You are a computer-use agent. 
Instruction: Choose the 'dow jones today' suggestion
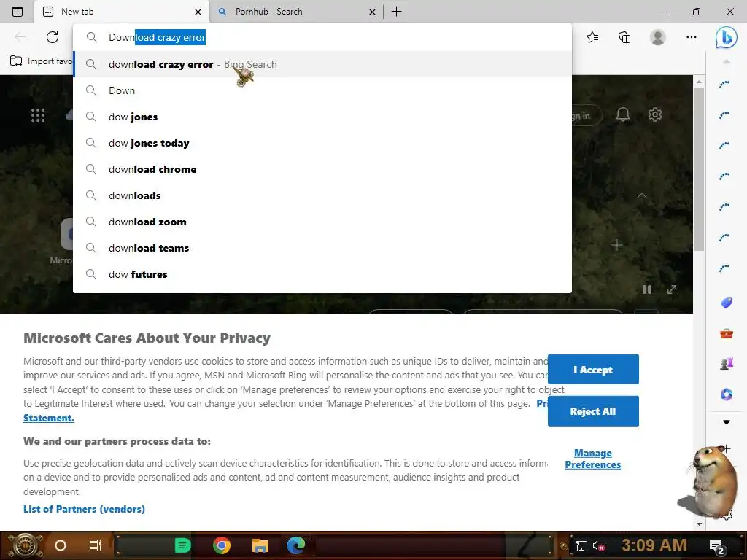point(322,143)
